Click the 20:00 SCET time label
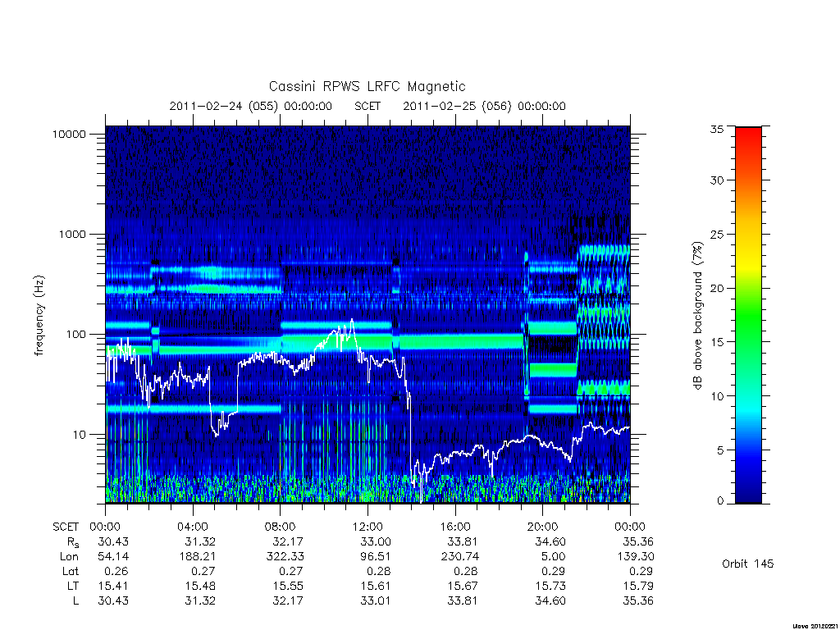This screenshot has height=630, width=840. point(543,527)
